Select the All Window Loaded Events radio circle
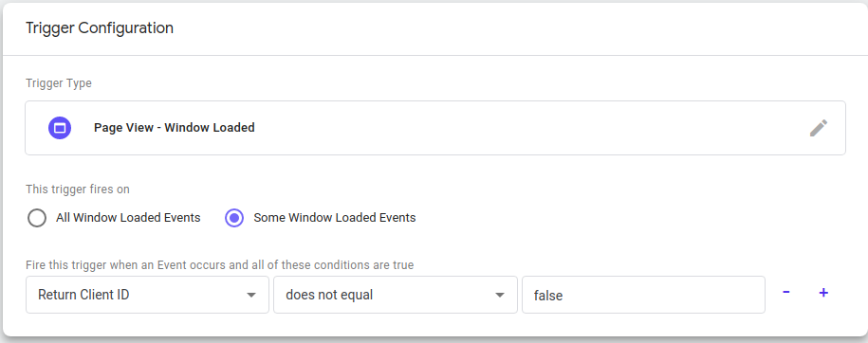868x343 pixels. 37,218
